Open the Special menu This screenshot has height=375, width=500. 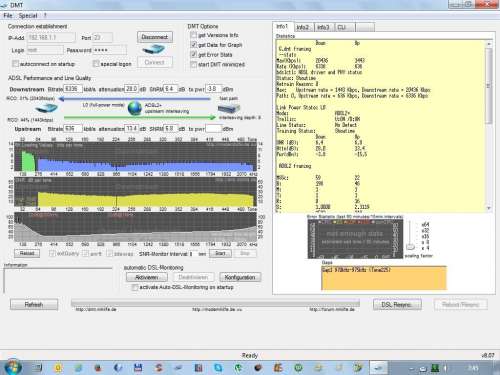[28, 15]
